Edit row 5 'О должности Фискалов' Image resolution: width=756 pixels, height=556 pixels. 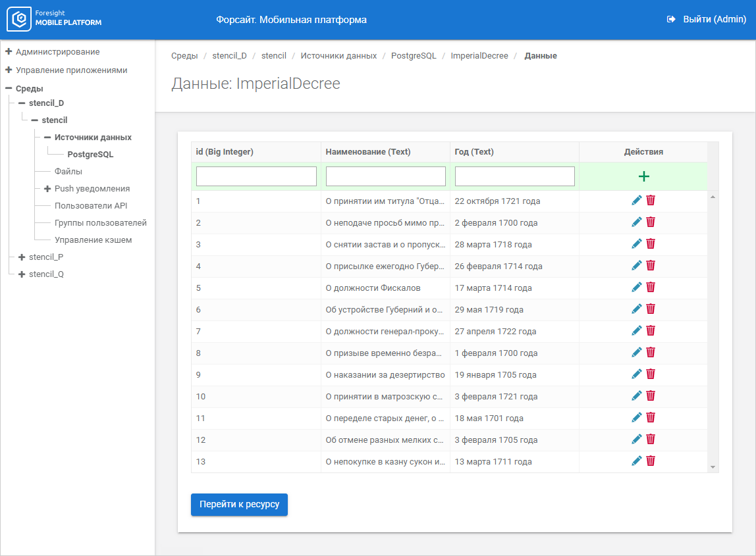[637, 288]
